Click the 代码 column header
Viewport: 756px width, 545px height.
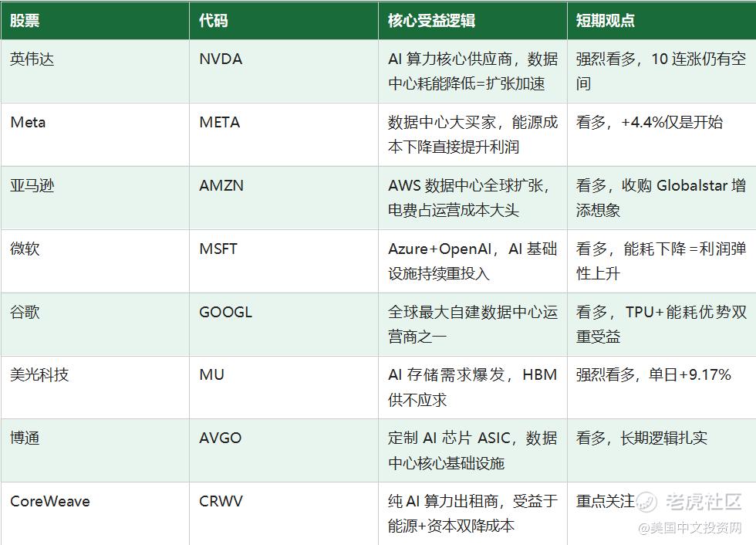pos(284,20)
